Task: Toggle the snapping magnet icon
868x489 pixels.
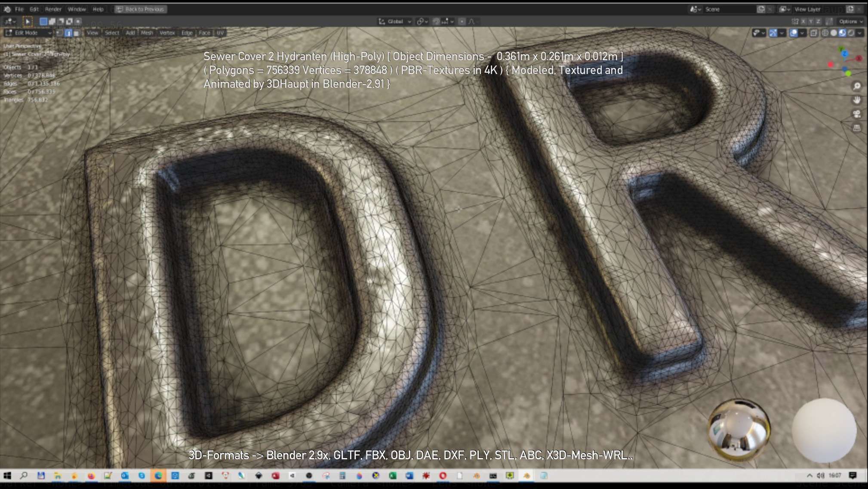Action: pyautogui.click(x=436, y=21)
